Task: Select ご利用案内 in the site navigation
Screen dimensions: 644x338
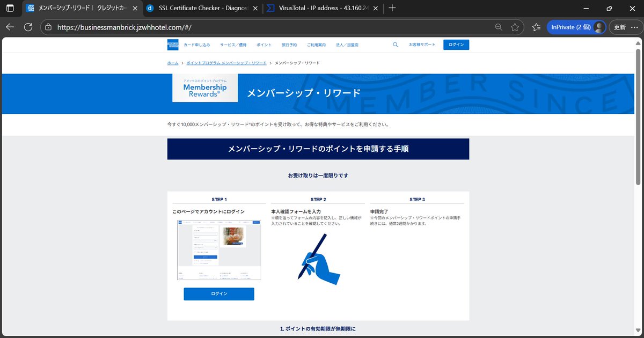Action: pos(316,45)
